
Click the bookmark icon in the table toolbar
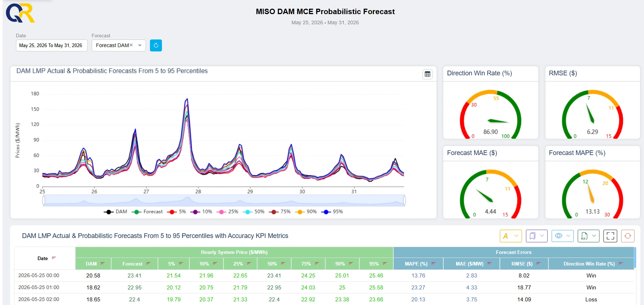[x=532, y=236]
